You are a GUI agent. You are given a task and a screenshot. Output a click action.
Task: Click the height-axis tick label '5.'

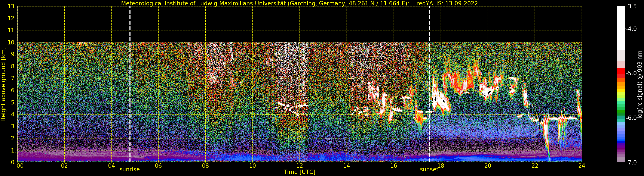pyautogui.click(x=13, y=103)
